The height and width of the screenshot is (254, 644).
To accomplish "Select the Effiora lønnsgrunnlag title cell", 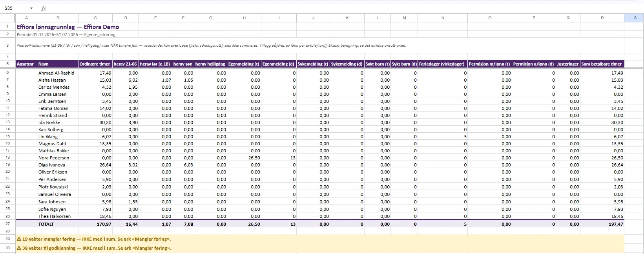I will pos(68,27).
